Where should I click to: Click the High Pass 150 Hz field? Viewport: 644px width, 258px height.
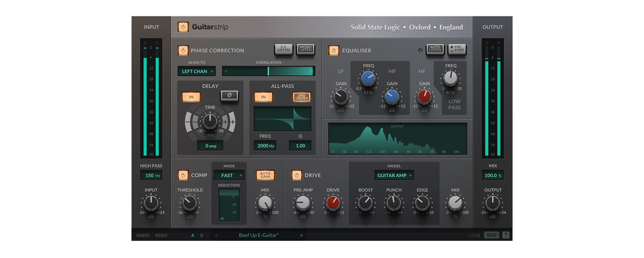[151, 175]
